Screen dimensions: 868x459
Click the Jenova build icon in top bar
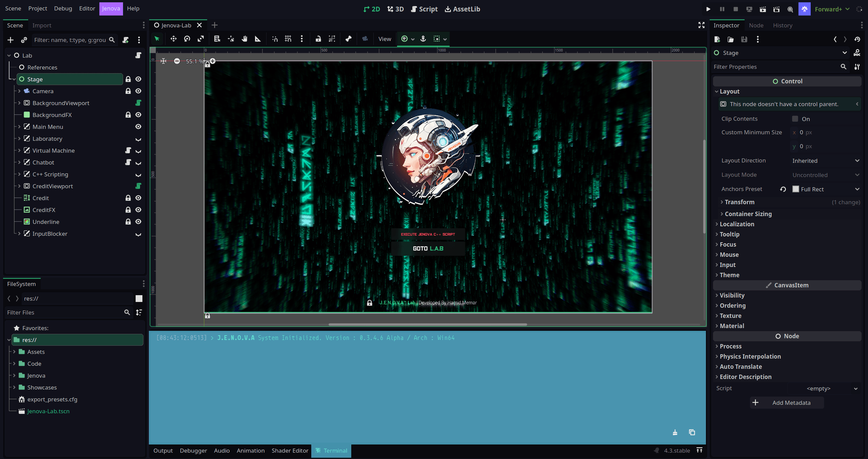pos(804,9)
